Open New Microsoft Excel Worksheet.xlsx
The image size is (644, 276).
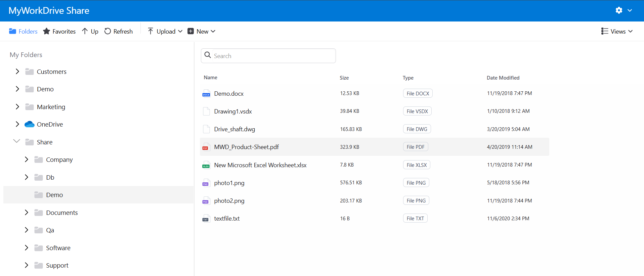[260, 165]
